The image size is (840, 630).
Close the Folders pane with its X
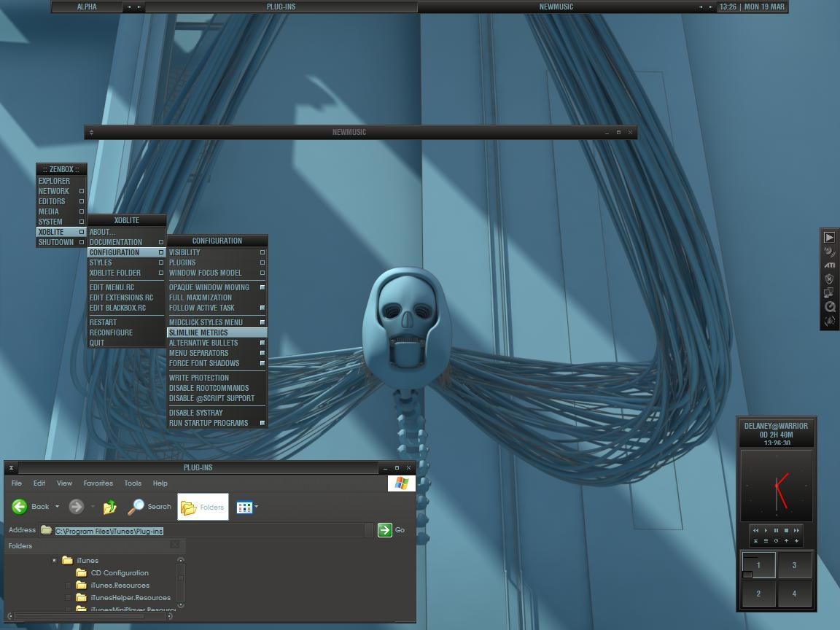pyautogui.click(x=175, y=545)
